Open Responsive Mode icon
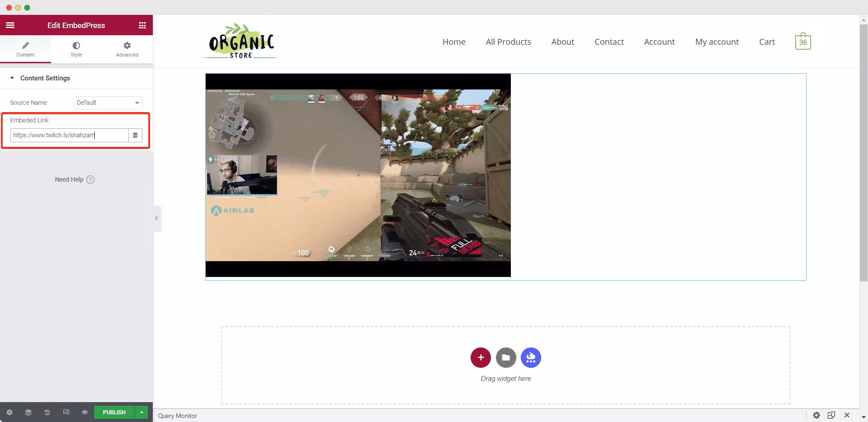868x422 pixels. click(x=66, y=412)
